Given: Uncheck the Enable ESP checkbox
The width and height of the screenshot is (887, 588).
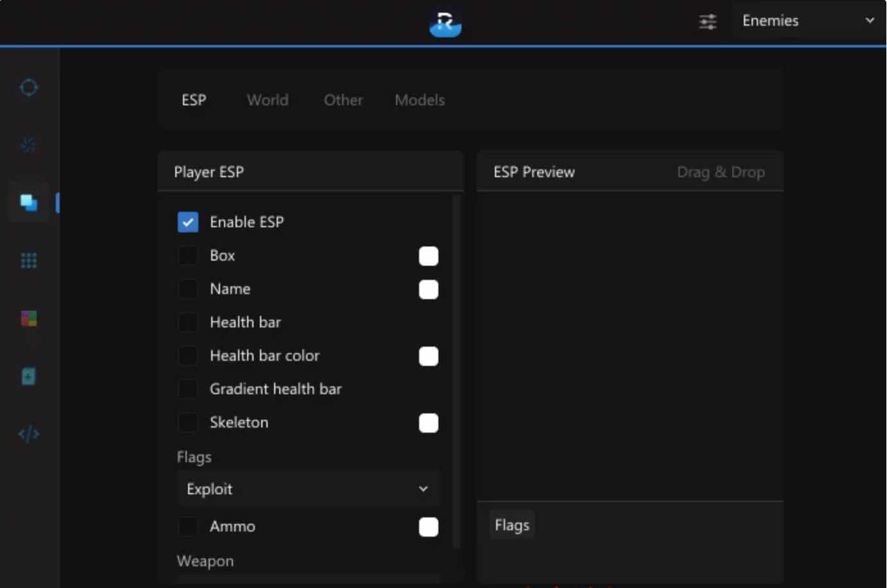Looking at the screenshot, I should [x=188, y=222].
